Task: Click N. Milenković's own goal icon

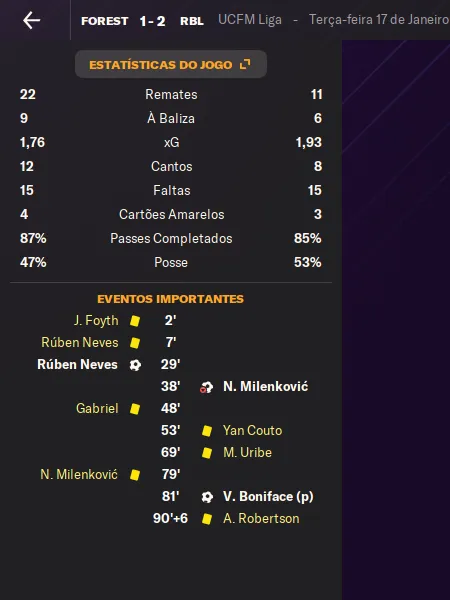Action: [207, 387]
